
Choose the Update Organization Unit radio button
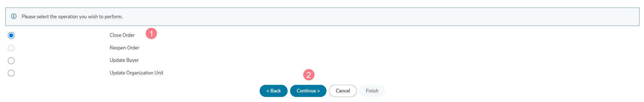[11, 73]
